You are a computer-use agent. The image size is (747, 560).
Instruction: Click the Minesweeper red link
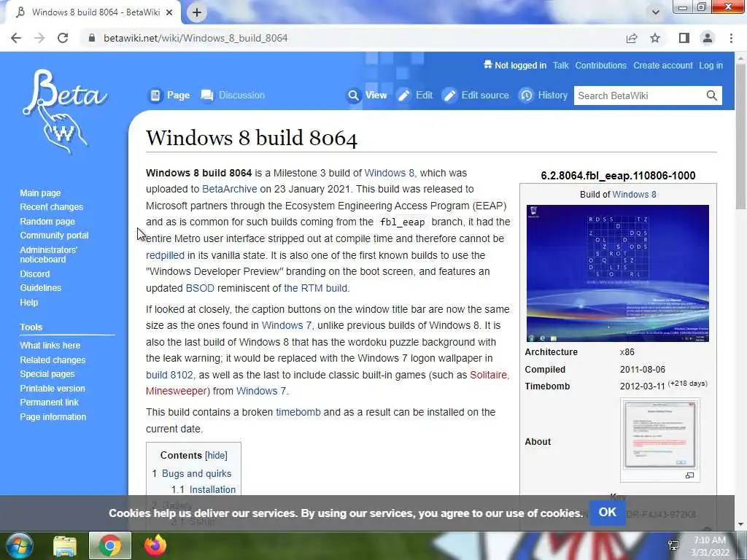click(x=176, y=391)
